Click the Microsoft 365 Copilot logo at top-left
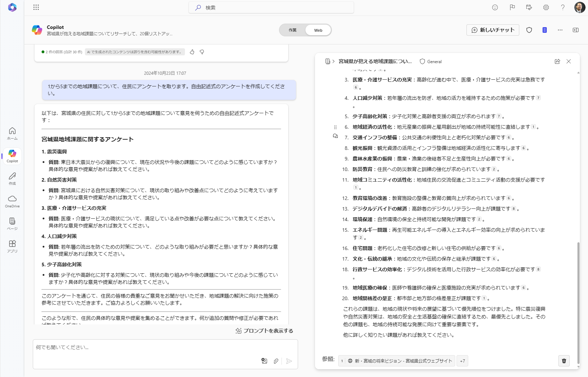The image size is (588, 377). point(12,7)
